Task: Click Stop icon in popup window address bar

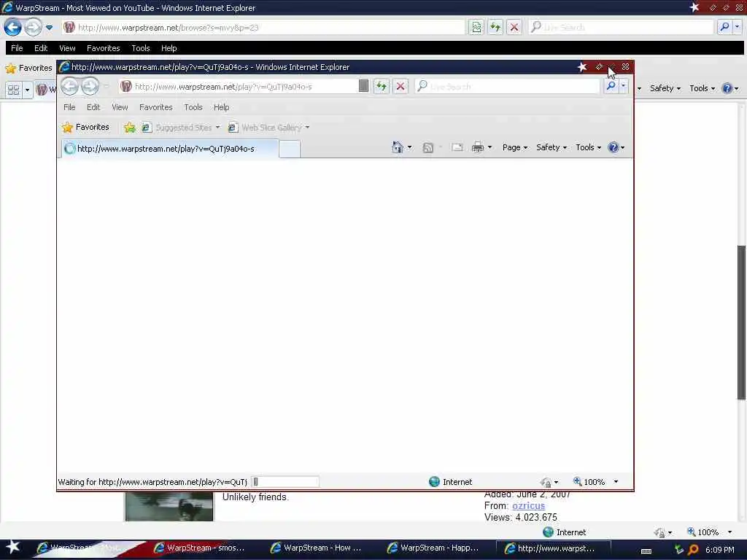Action: coord(400,87)
